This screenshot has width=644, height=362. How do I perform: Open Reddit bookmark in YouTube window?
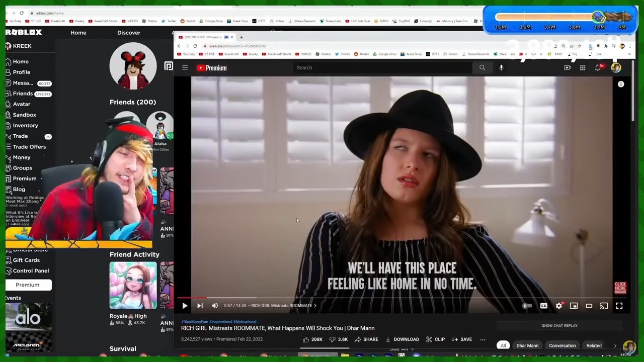pyautogui.click(x=361, y=54)
